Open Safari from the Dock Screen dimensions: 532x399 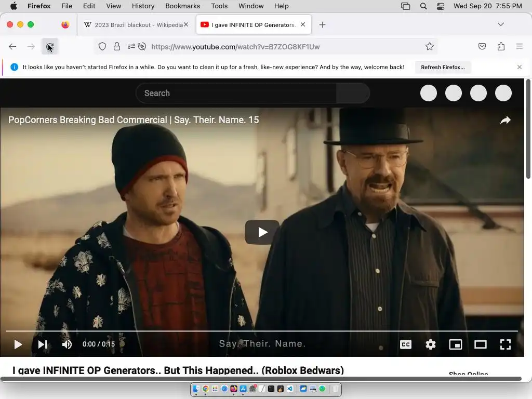coord(224,389)
